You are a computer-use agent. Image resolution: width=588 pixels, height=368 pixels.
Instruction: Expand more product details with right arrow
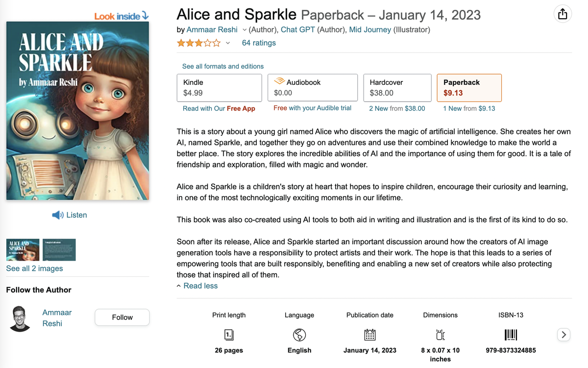coord(563,335)
